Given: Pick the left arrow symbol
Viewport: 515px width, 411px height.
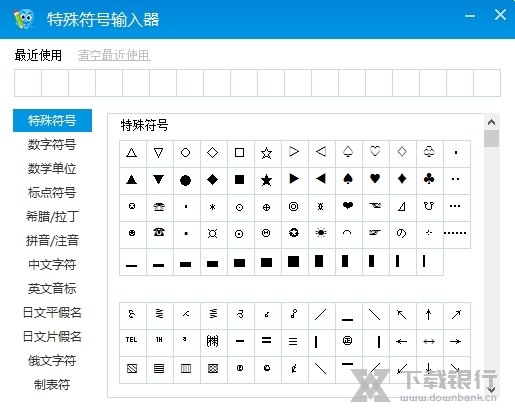Looking at the screenshot, I should click(402, 342).
